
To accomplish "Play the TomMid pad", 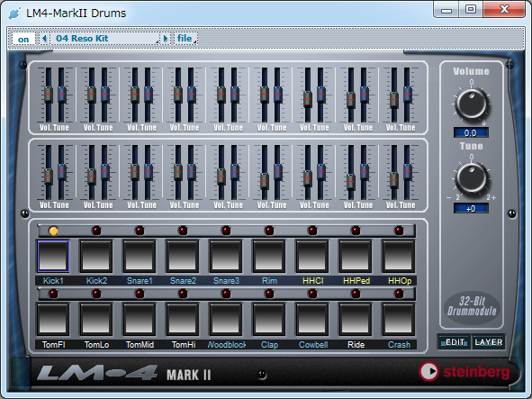I will 140,320.
